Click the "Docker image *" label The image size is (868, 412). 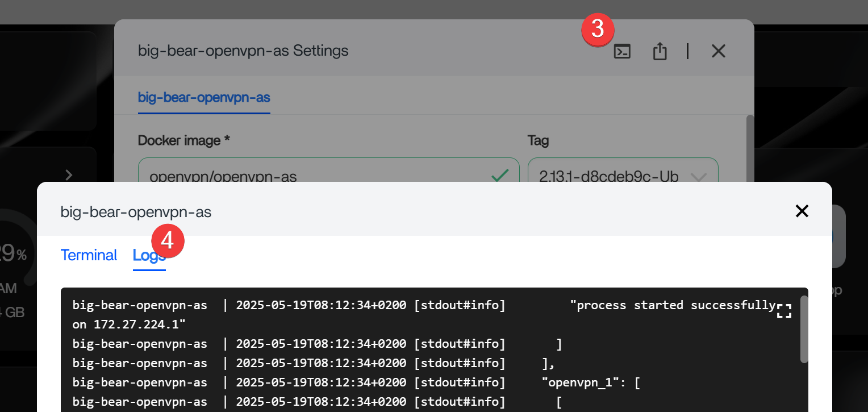pyautogui.click(x=184, y=140)
